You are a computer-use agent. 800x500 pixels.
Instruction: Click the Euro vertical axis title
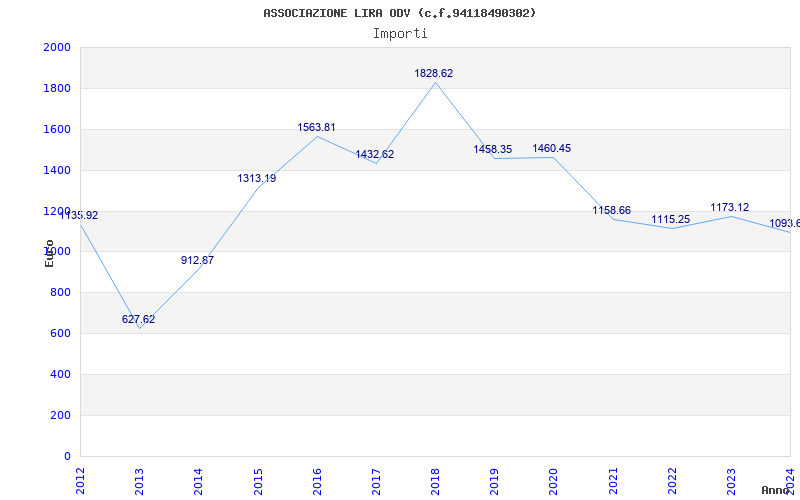(49, 253)
